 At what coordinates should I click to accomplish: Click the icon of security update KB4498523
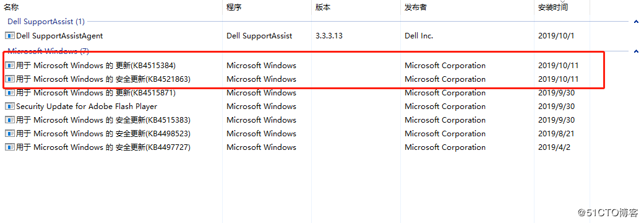[10, 133]
